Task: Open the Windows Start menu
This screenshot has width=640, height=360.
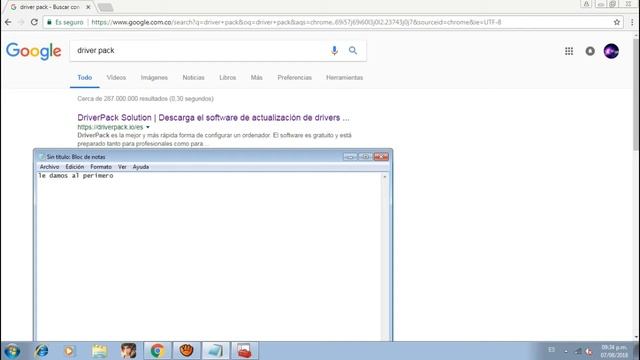Action: pos(12,351)
